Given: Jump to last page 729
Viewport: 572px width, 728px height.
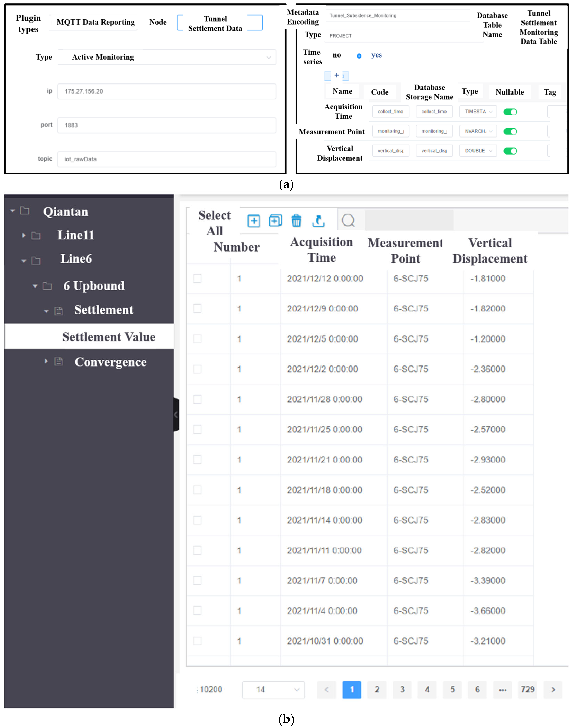Looking at the screenshot, I should point(527,689).
